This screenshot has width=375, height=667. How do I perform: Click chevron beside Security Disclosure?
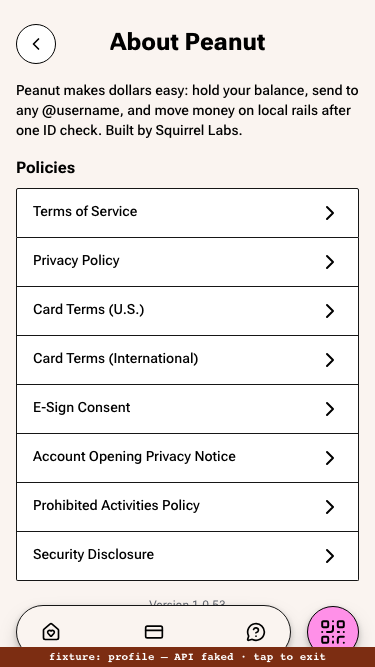330,556
